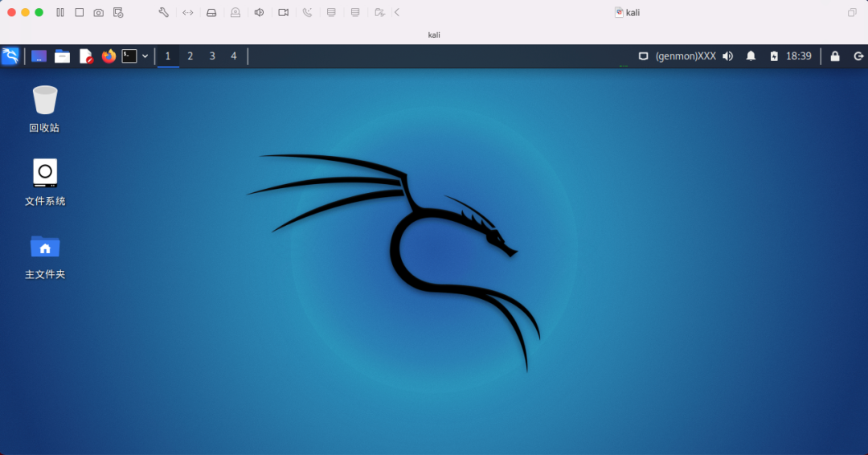
Task: Pause the kali virtual machine
Action: (59, 12)
